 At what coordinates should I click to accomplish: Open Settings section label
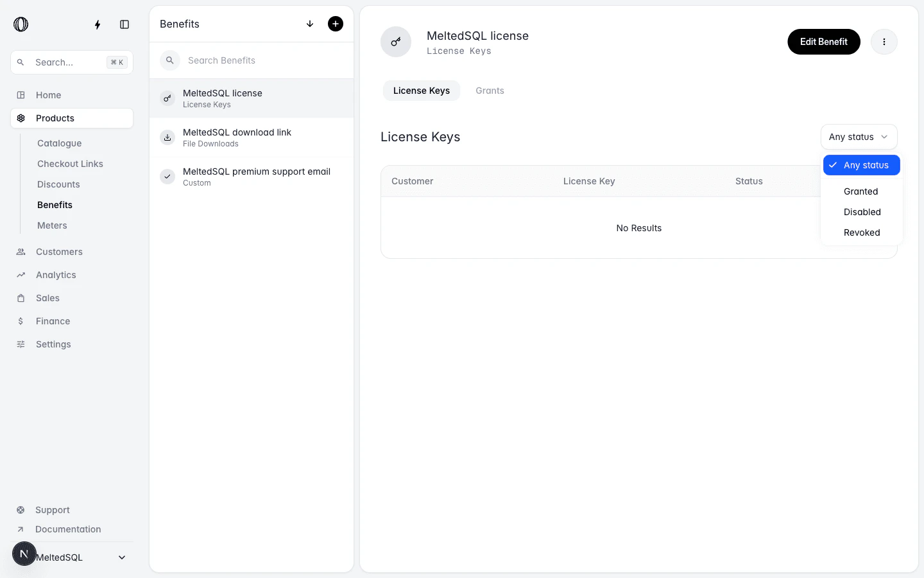53,344
